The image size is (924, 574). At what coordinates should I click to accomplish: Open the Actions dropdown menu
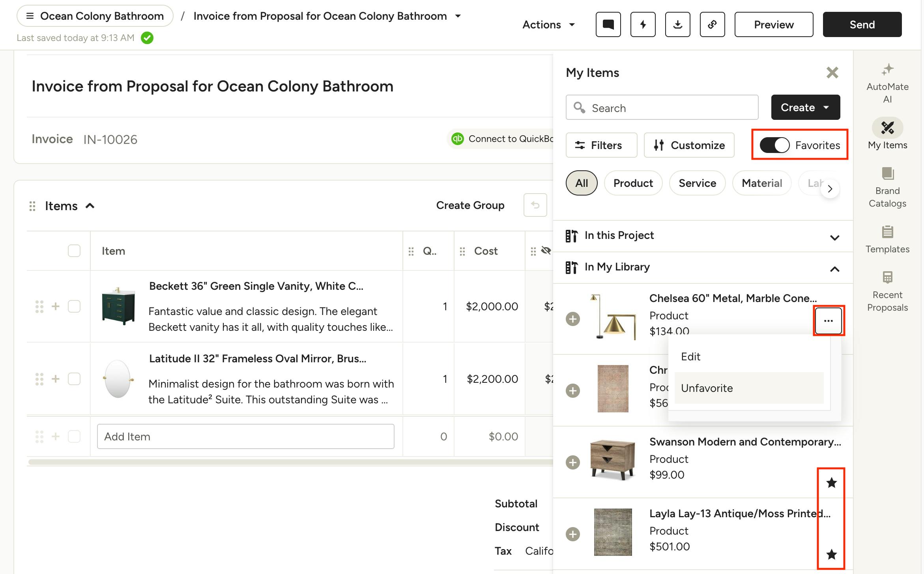[548, 24]
